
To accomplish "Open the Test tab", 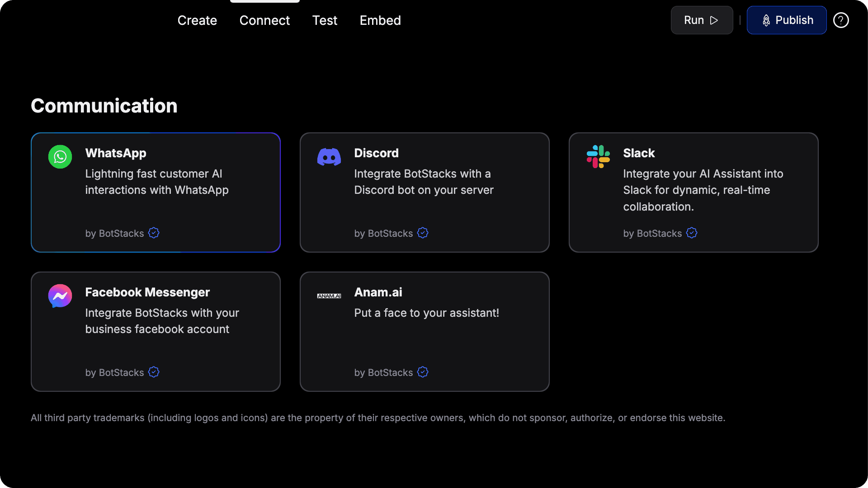I will pos(325,20).
